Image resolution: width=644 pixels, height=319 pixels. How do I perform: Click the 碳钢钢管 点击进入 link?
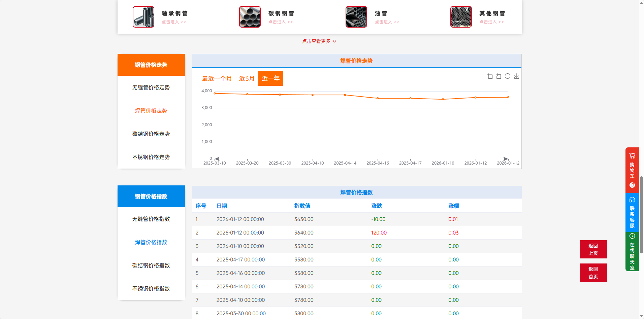(x=280, y=22)
